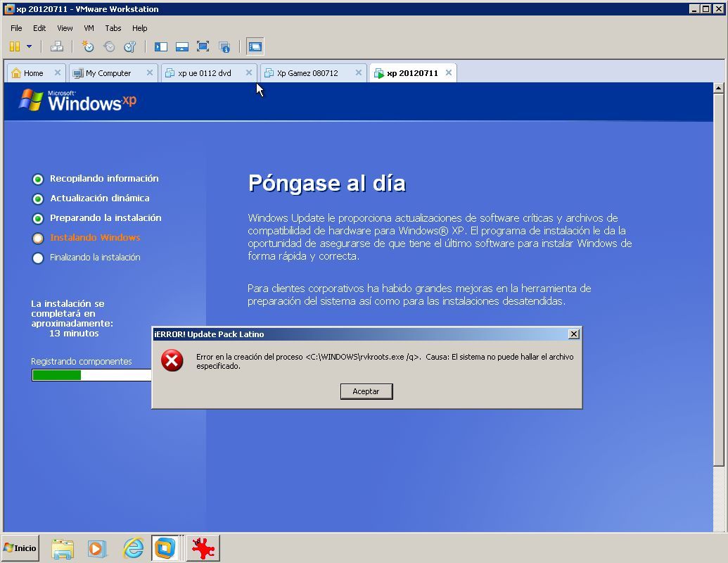Click the Actualización dinámica step bullet
Viewport: 728px width, 563px height.
pyautogui.click(x=38, y=199)
